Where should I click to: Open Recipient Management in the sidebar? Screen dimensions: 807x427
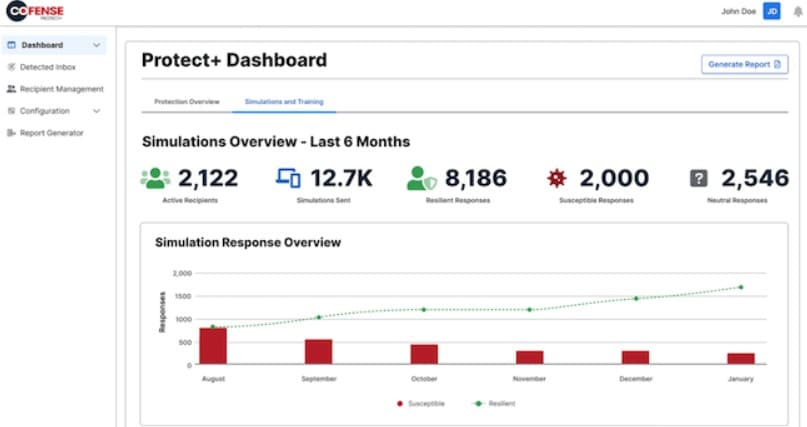[x=61, y=89]
